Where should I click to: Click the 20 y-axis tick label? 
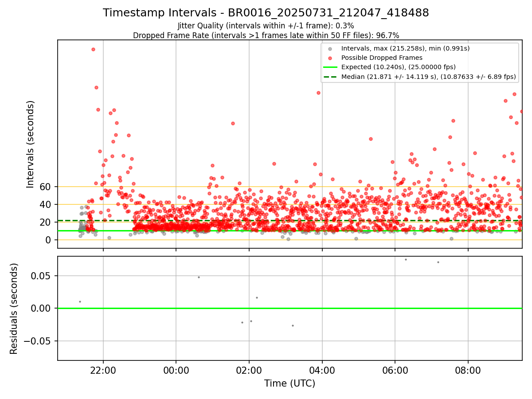pyautogui.click(x=46, y=222)
